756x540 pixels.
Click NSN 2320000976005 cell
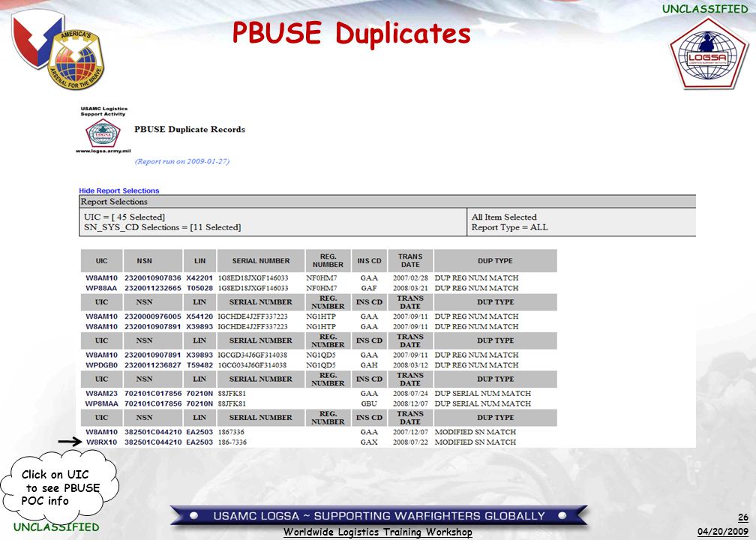[153, 316]
